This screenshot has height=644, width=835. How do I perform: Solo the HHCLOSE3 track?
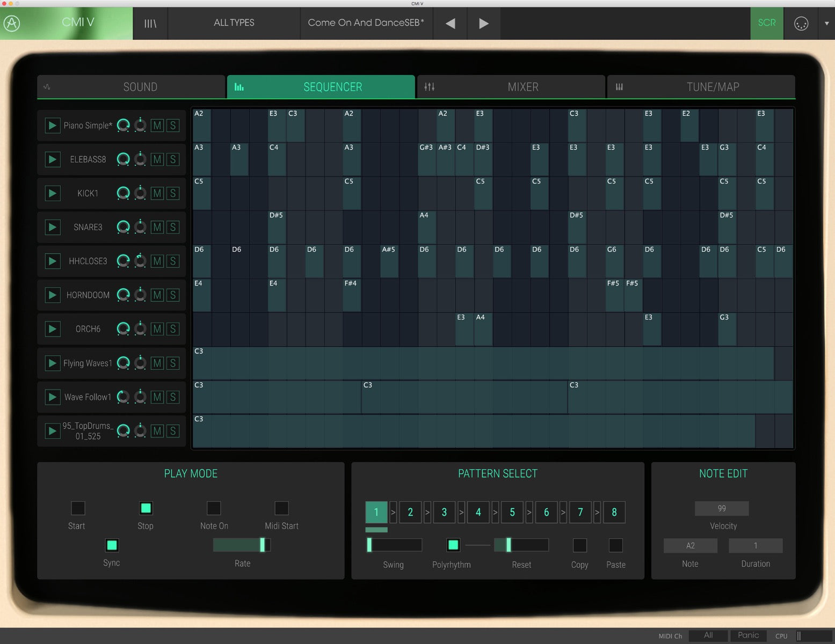(172, 261)
